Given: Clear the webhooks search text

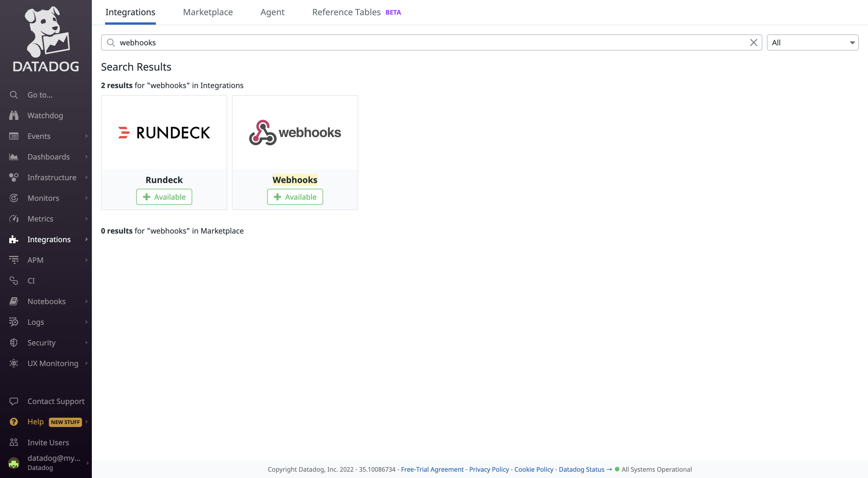Looking at the screenshot, I should [x=753, y=42].
